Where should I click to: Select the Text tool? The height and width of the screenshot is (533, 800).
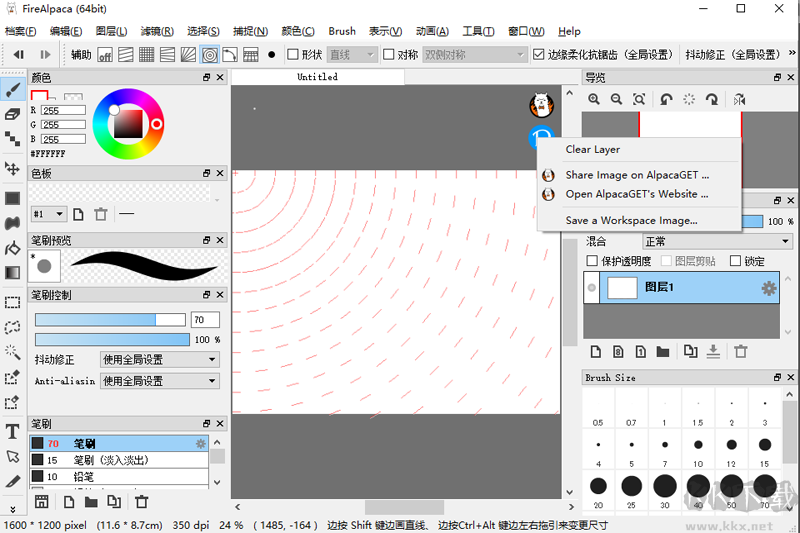[13, 432]
